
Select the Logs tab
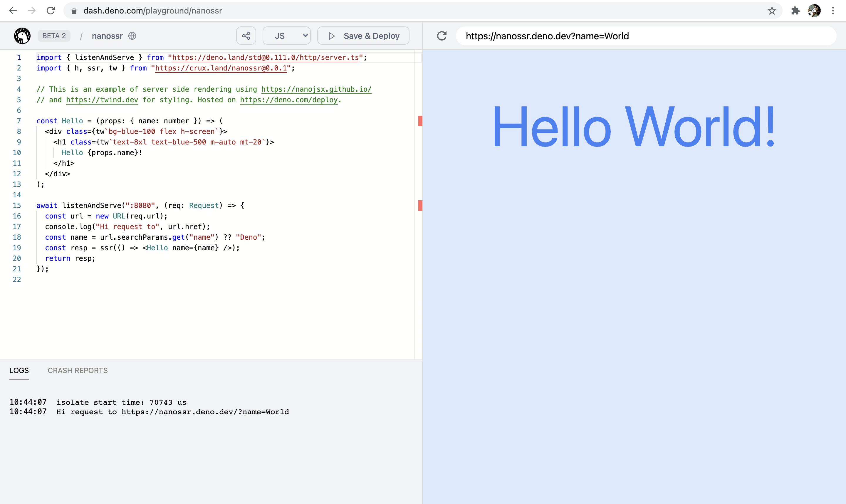(x=19, y=371)
